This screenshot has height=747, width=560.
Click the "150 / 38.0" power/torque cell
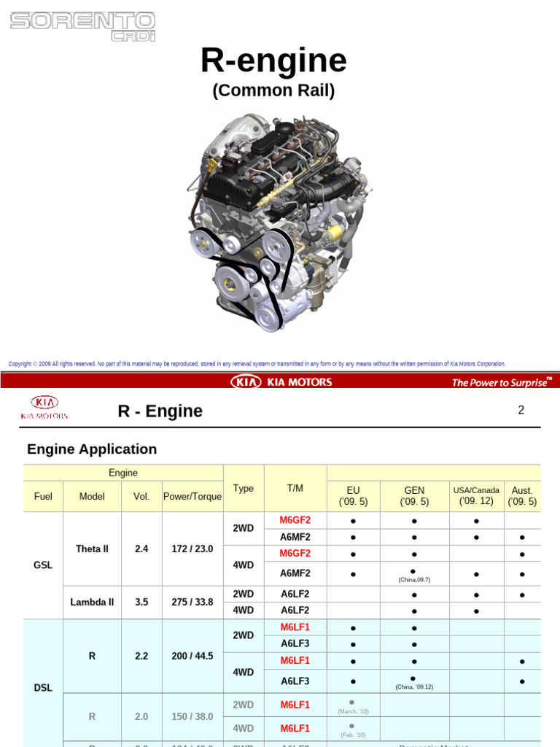[x=192, y=716]
